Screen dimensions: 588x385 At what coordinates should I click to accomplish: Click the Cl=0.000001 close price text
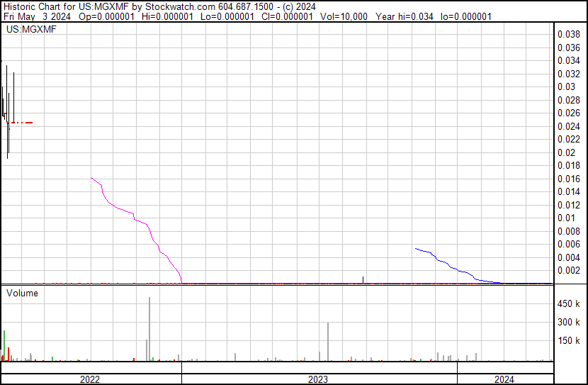tap(287, 16)
